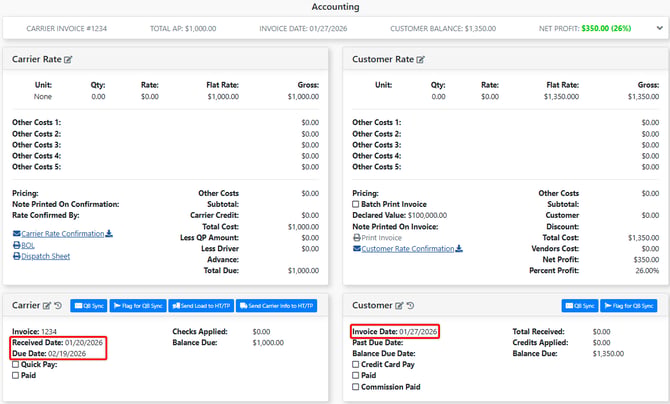This screenshot has width=670, height=404.
Task: Click Customer Flag for QB Sync button
Action: 629,306
